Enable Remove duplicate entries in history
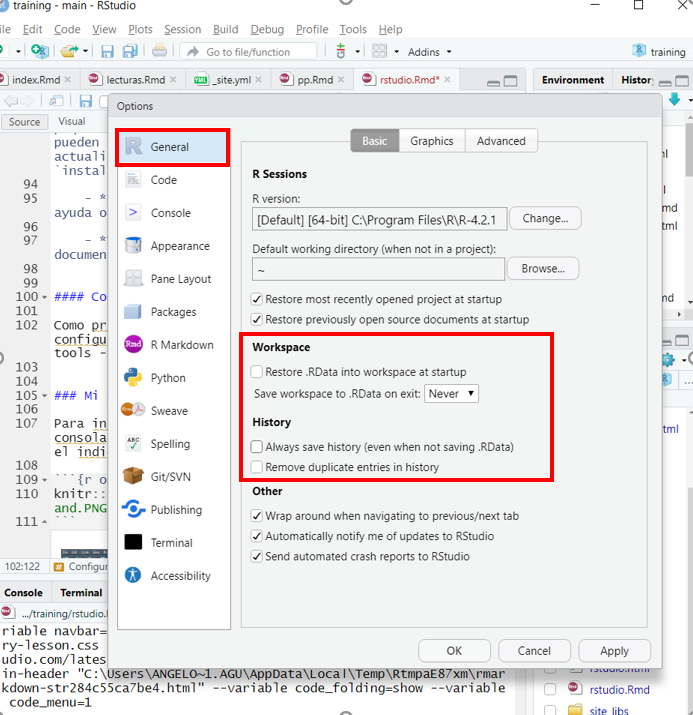 pyautogui.click(x=257, y=467)
